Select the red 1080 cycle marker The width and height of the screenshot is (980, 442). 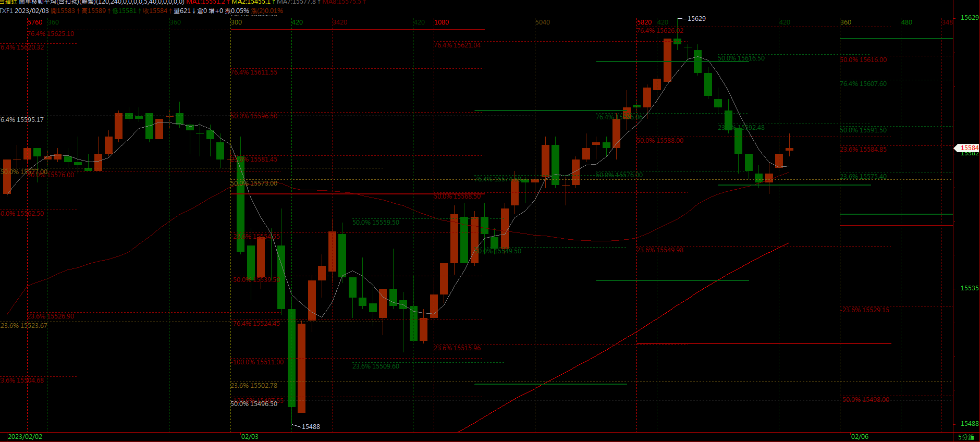(442, 22)
